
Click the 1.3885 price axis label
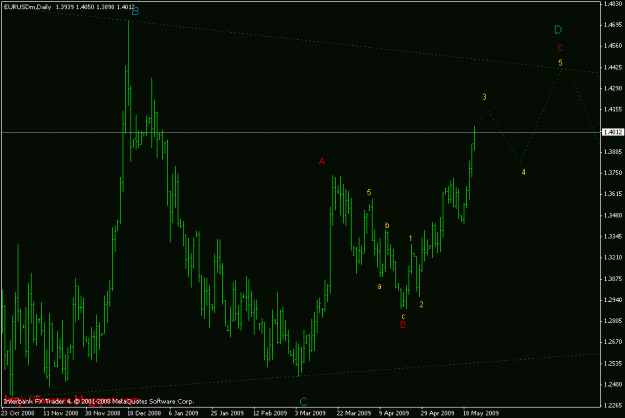point(613,152)
